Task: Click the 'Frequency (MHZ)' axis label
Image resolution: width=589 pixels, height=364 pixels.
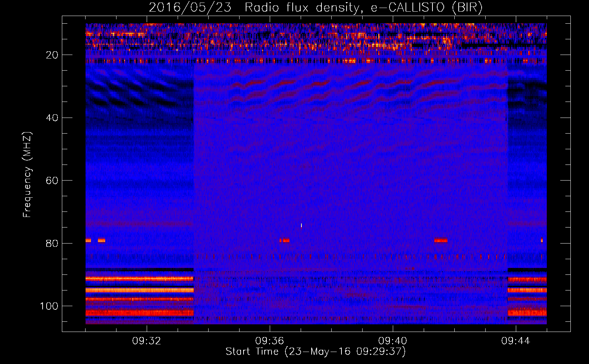Action: tap(27, 174)
